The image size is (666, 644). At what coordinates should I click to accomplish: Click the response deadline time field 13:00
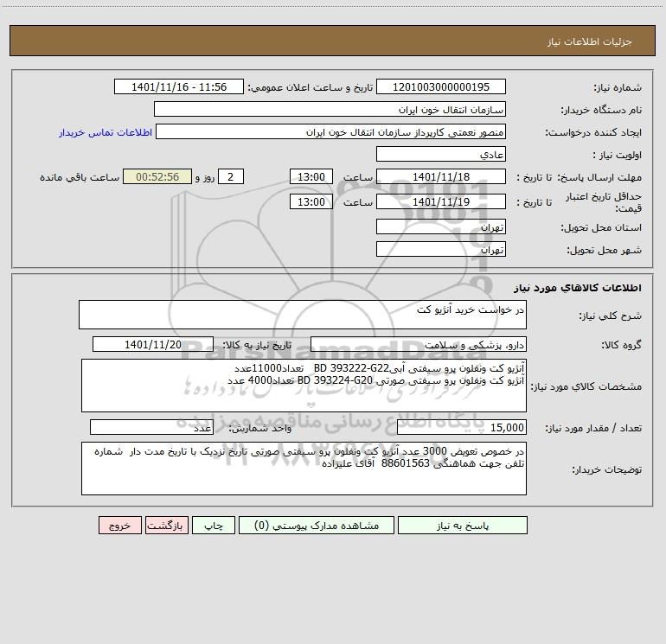[x=311, y=176]
